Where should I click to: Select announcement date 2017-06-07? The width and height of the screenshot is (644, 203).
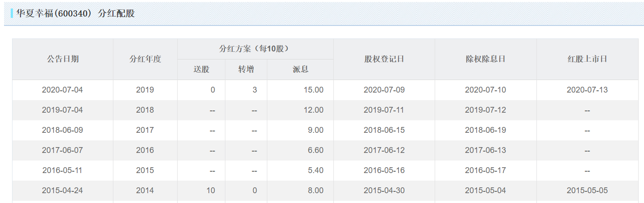62,150
